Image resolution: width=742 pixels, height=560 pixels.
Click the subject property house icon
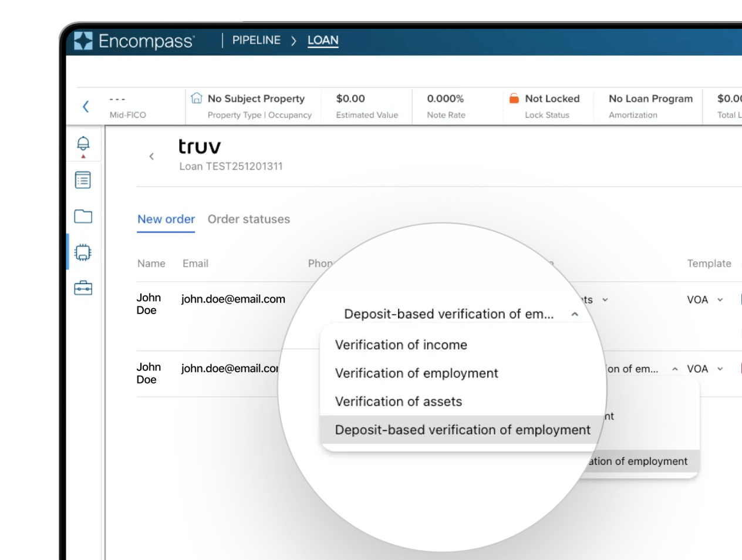point(197,99)
